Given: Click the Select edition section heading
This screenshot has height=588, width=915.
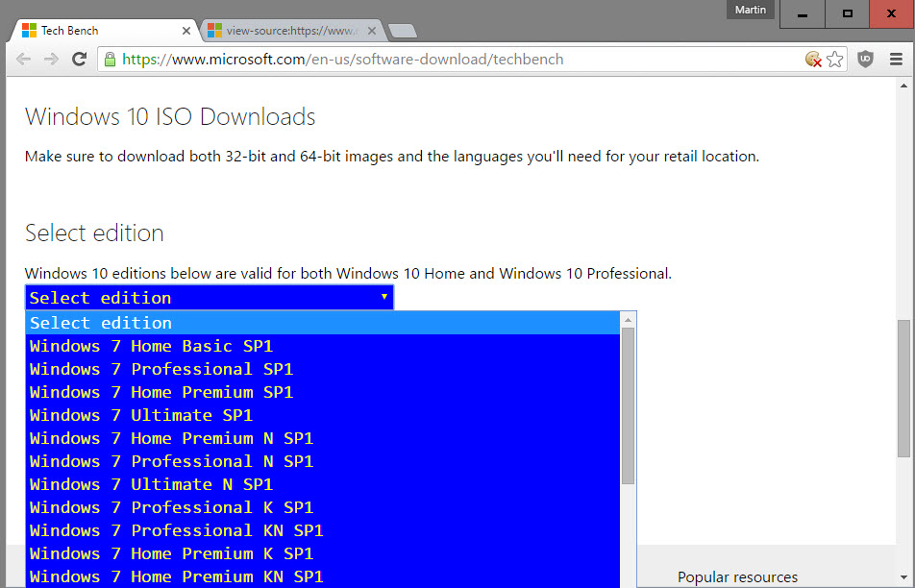Looking at the screenshot, I should (x=94, y=233).
